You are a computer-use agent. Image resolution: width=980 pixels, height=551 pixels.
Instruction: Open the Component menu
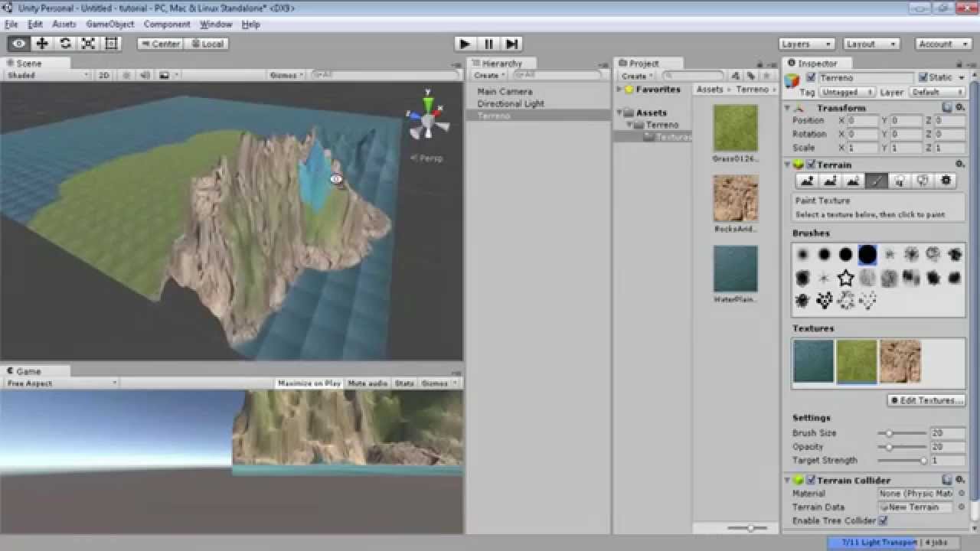(167, 24)
